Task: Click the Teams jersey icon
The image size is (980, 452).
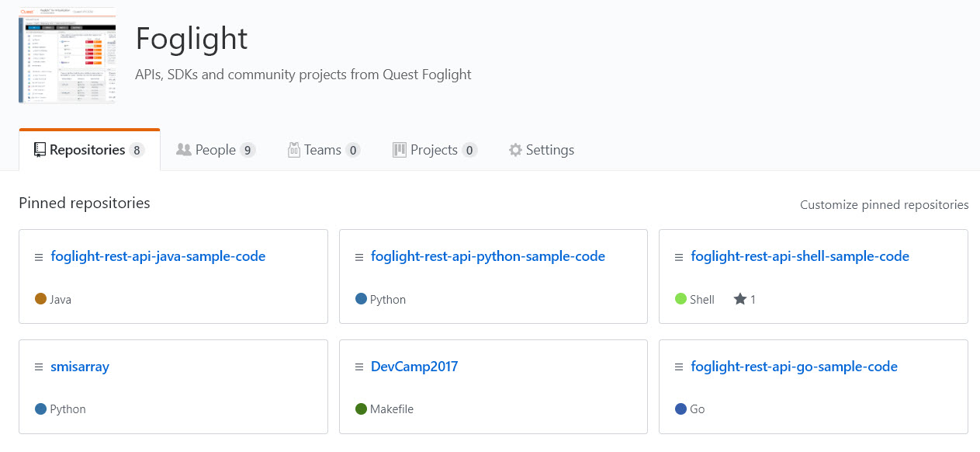Action: pos(294,150)
